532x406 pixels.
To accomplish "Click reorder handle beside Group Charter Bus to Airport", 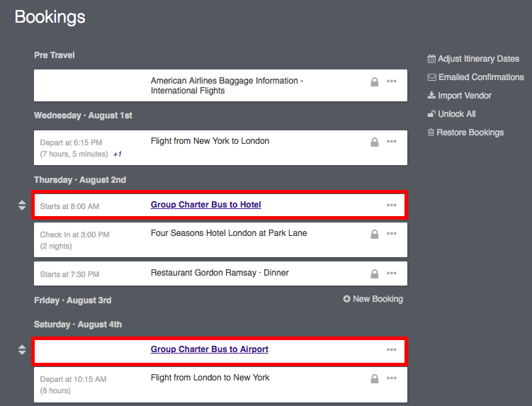I will (x=22, y=349).
